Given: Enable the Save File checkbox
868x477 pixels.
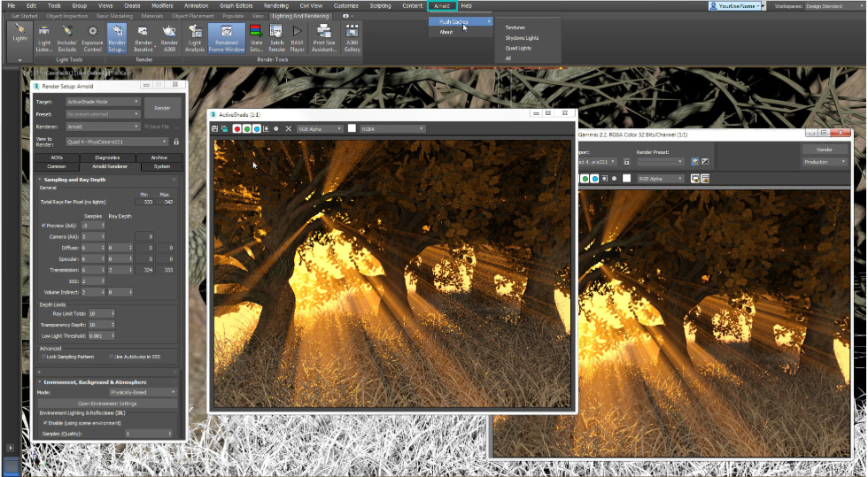Looking at the screenshot, I should point(147,127).
